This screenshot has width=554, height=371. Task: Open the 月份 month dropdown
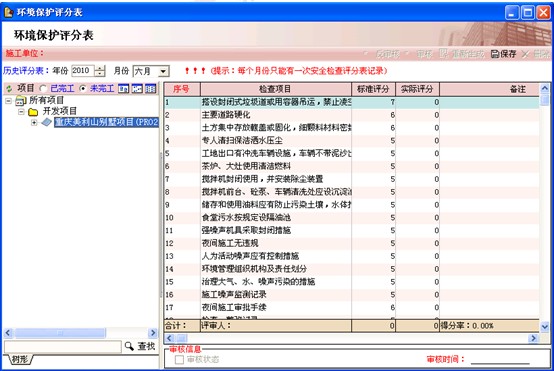(x=163, y=71)
